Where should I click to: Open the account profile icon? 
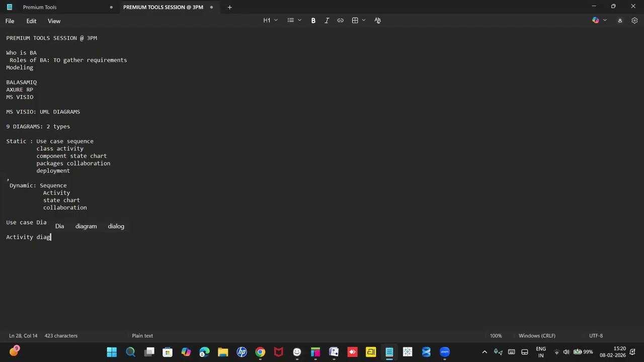[x=620, y=21]
